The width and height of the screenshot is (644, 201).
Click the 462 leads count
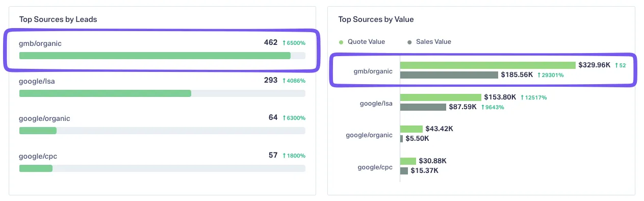(270, 43)
